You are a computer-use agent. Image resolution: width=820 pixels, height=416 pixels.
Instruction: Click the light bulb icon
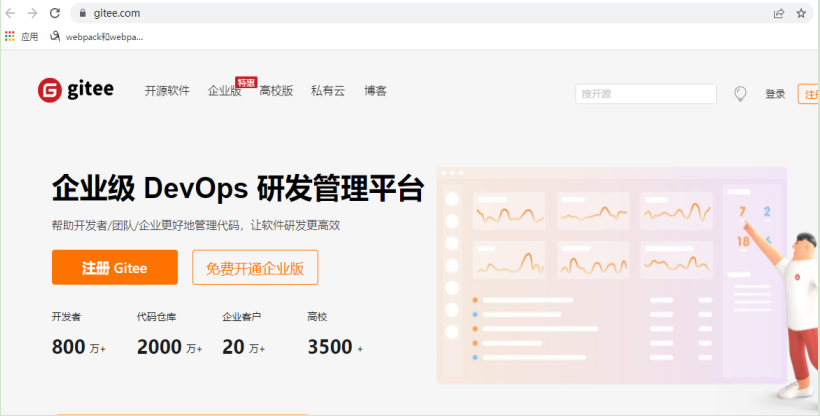click(x=740, y=94)
